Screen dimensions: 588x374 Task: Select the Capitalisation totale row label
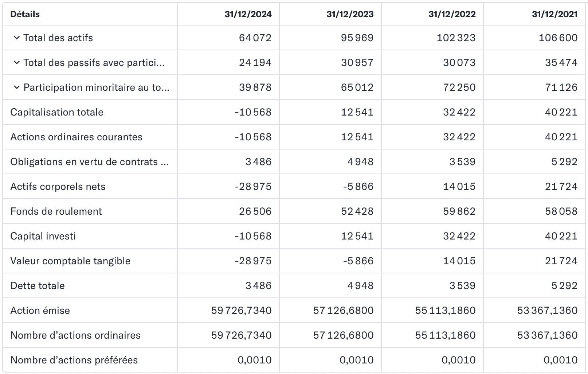click(x=57, y=112)
